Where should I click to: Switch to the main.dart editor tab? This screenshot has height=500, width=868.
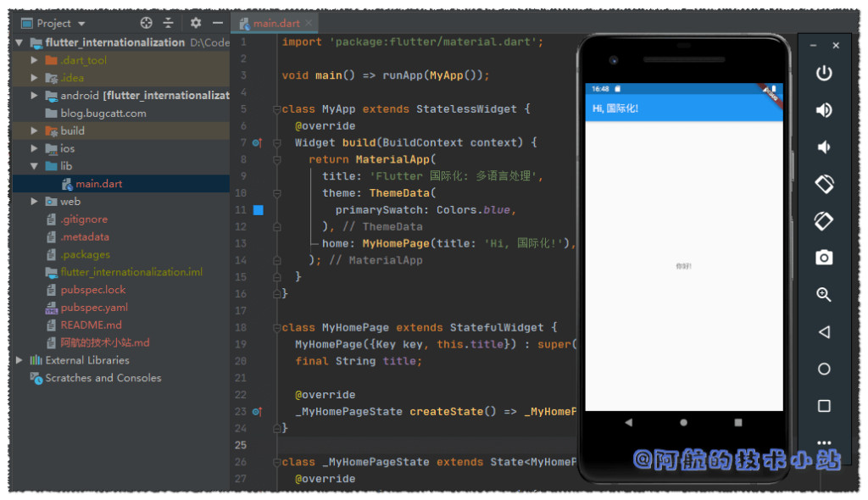[x=275, y=23]
